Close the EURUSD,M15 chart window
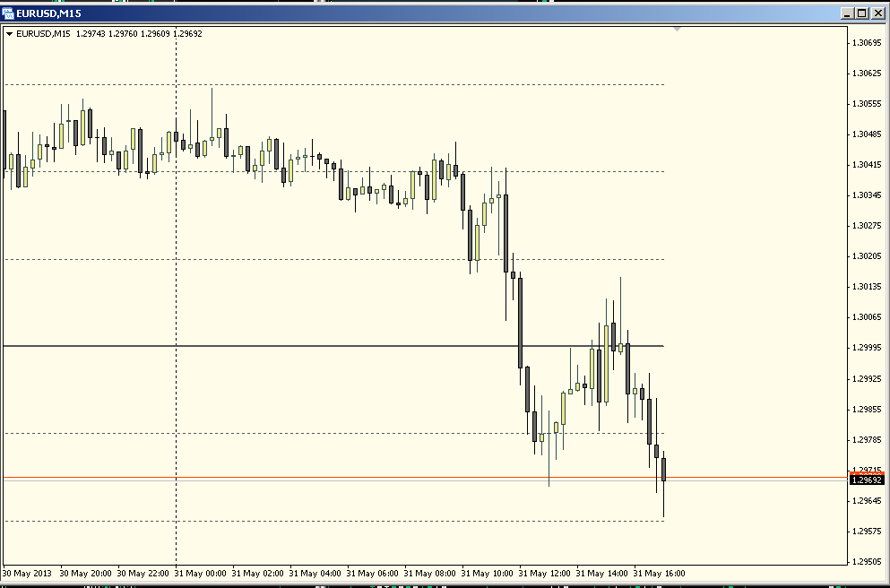Viewport: 890px width, 588px height. [x=877, y=13]
